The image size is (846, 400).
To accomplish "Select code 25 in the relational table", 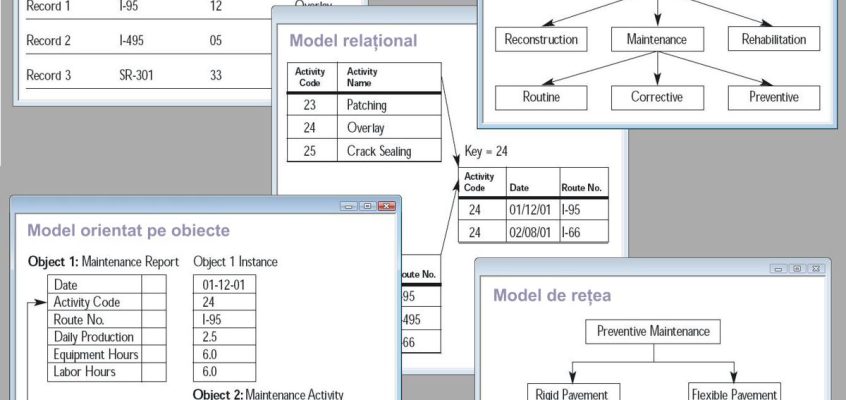I will point(312,151).
